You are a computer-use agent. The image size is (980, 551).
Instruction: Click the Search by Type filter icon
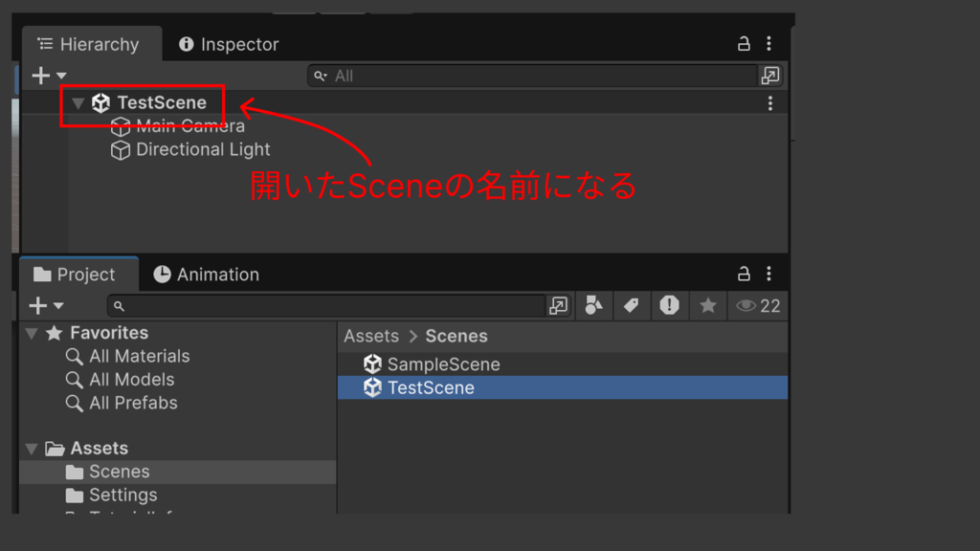pyautogui.click(x=593, y=306)
